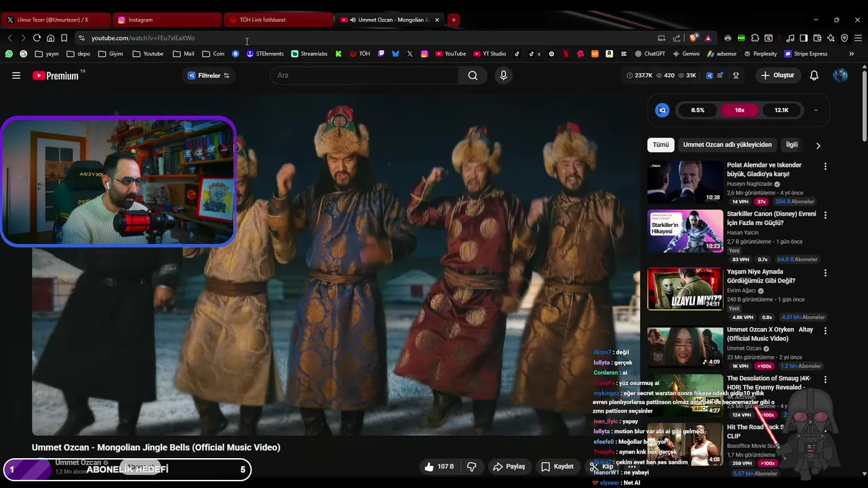Open the browser main menu icon
The image size is (868, 488).
pos(858,38)
